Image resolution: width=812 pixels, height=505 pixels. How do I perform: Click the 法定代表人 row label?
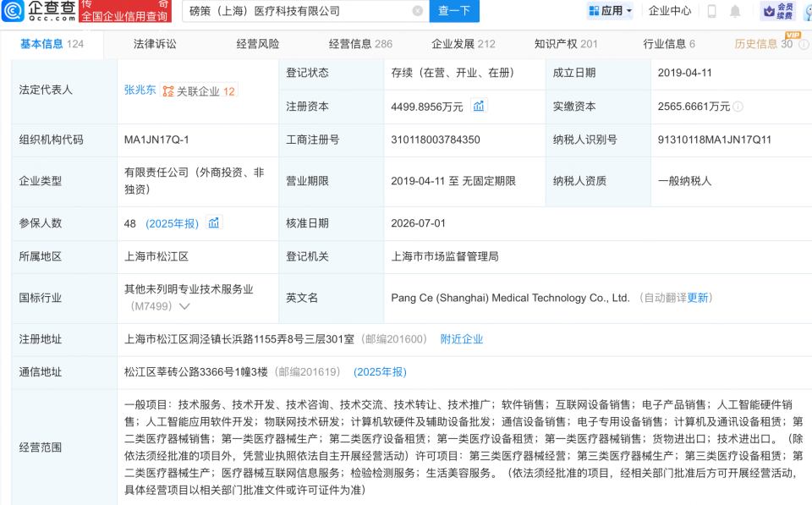(x=46, y=91)
